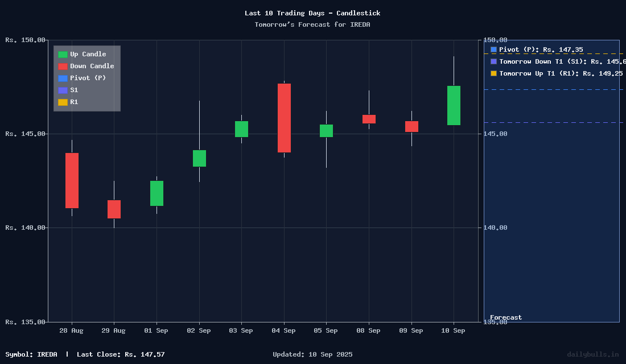Click the purple S1 swatch in chart legend
626x364 pixels.
click(63, 90)
